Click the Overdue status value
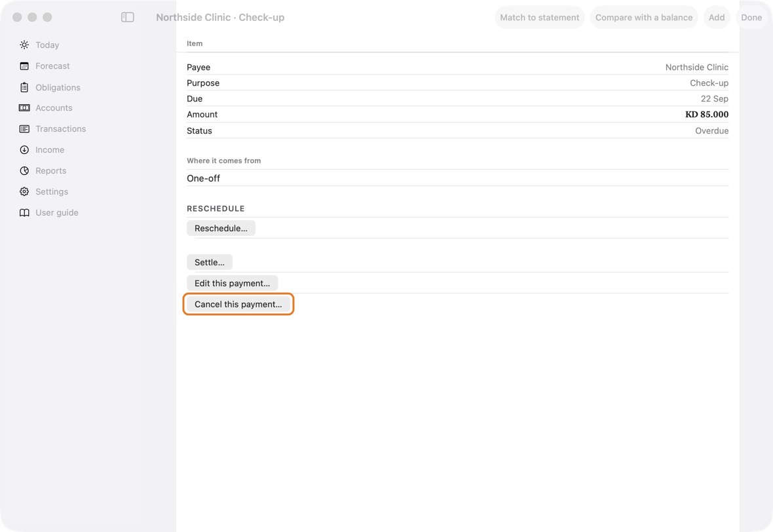The image size is (773, 532). (x=712, y=130)
